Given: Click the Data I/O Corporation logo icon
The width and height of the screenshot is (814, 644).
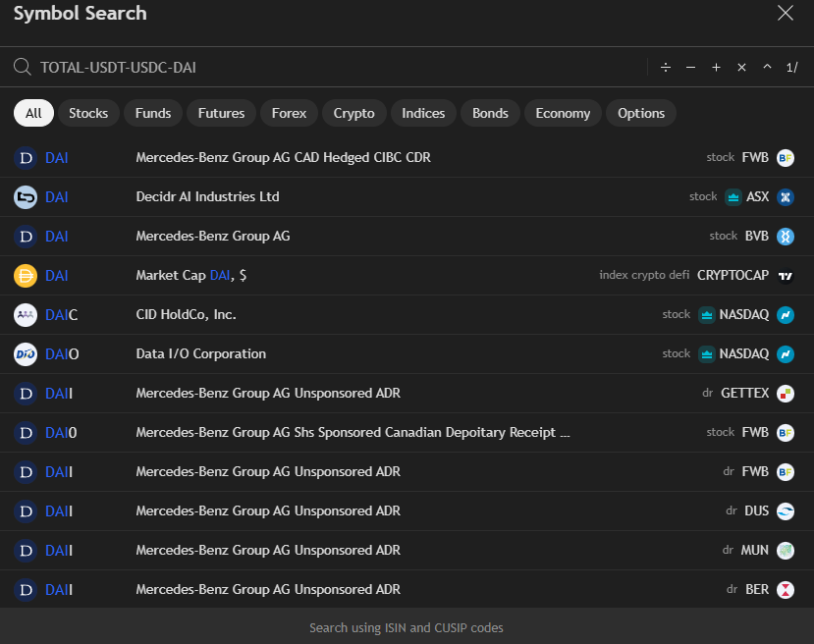Looking at the screenshot, I should (x=26, y=354).
